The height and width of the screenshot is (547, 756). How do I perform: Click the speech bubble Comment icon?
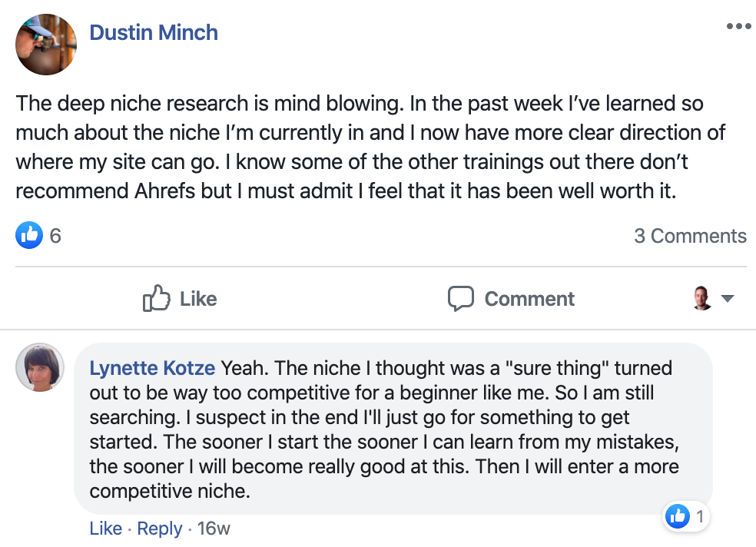tap(460, 298)
